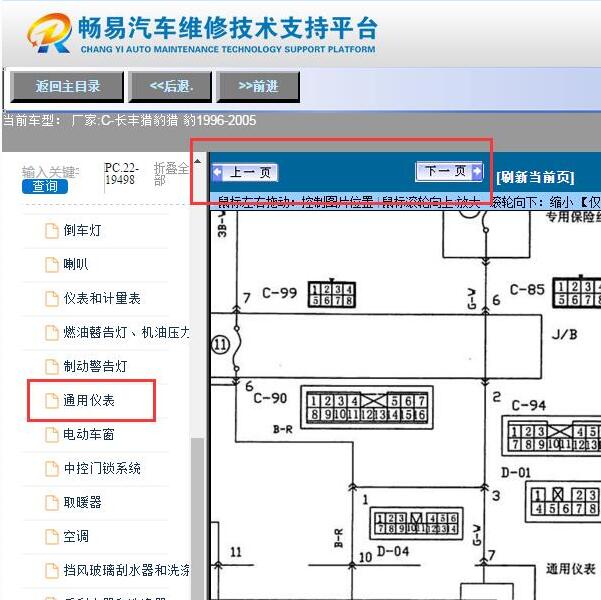Click C-90 connector pin diagram
This screenshot has height=600, width=601.
[x=367, y=407]
